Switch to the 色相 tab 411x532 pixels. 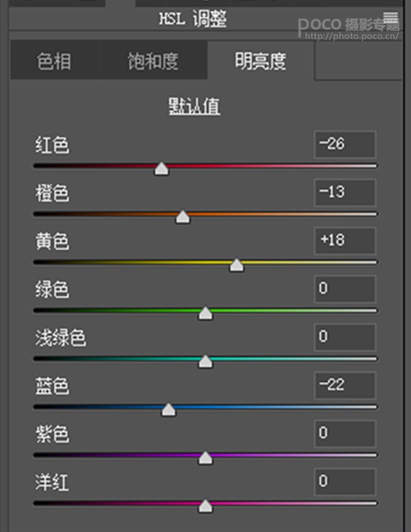54,62
